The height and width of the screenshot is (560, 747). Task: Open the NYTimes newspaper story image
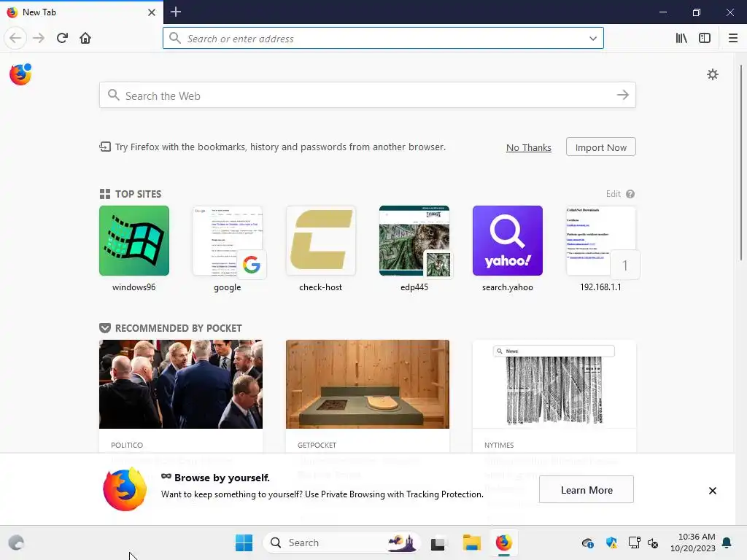pyautogui.click(x=554, y=384)
